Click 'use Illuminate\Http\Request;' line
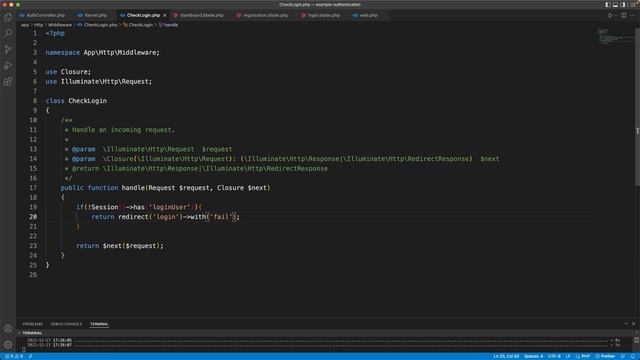 [x=98, y=81]
